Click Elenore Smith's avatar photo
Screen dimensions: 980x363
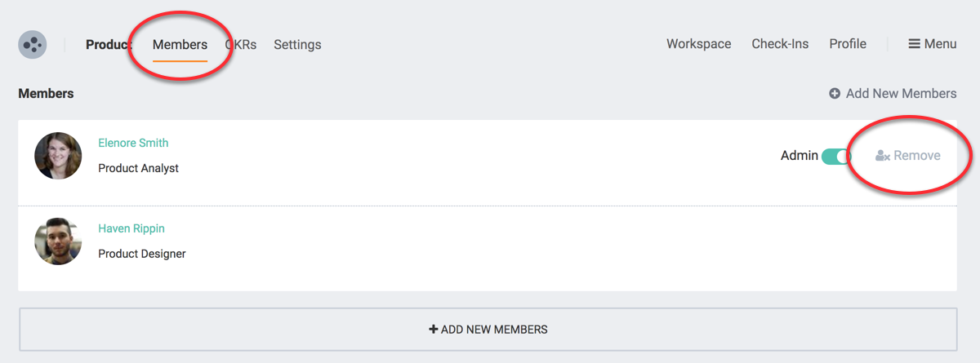point(58,156)
